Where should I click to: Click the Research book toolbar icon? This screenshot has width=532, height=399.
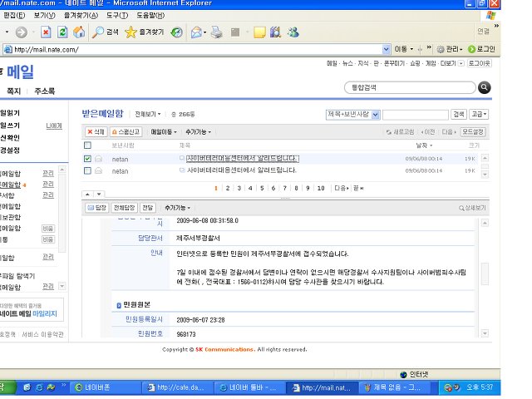(275, 32)
